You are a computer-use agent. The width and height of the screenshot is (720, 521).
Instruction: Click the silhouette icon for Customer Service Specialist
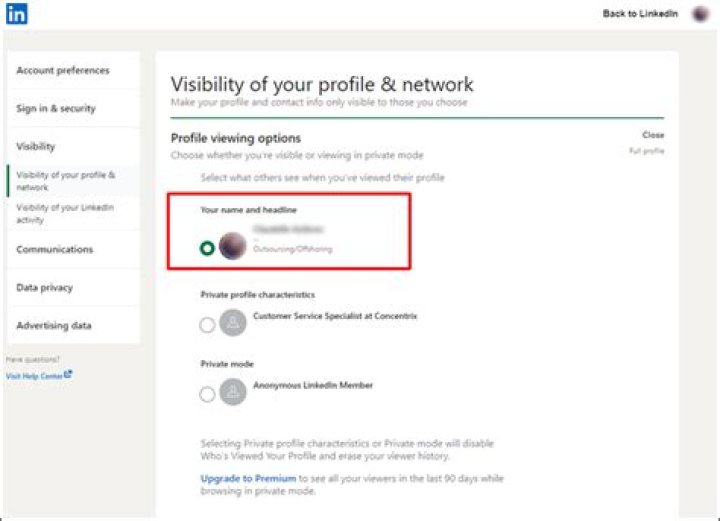click(x=233, y=323)
